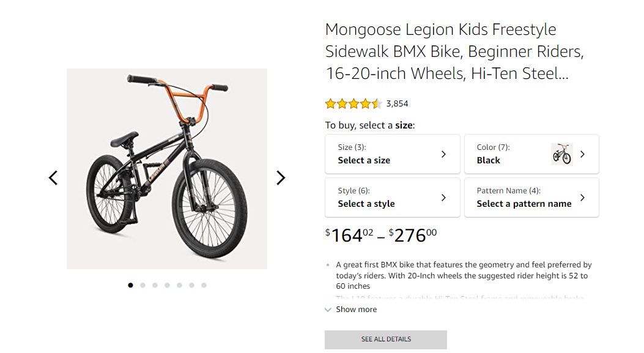Click the main bike product image
644x353 pixels.
[x=166, y=169]
